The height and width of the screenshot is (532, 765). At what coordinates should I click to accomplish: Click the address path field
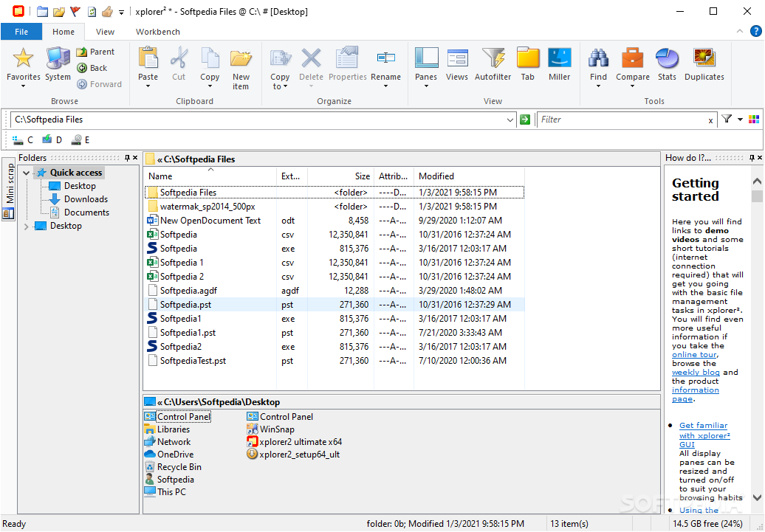click(258, 120)
